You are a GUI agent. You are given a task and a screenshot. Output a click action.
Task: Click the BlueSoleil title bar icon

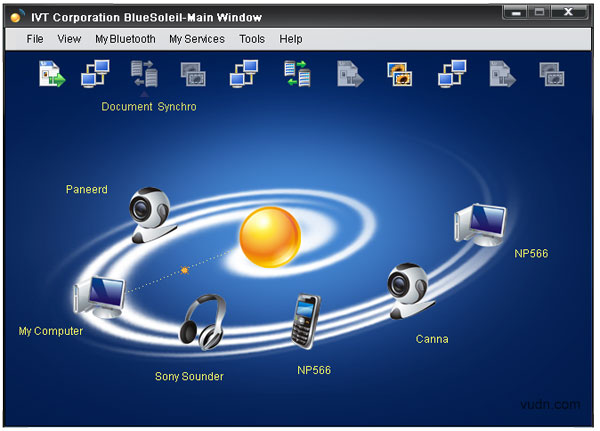(16, 17)
